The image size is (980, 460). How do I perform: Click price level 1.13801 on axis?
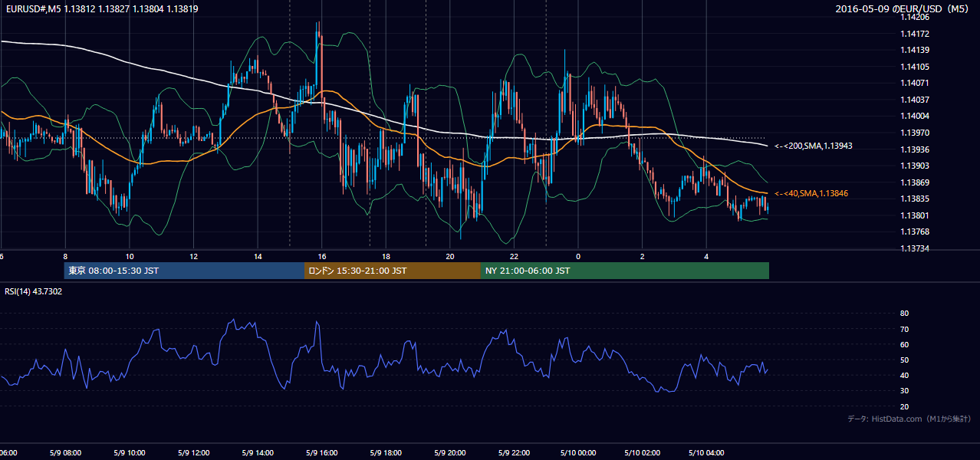913,215
